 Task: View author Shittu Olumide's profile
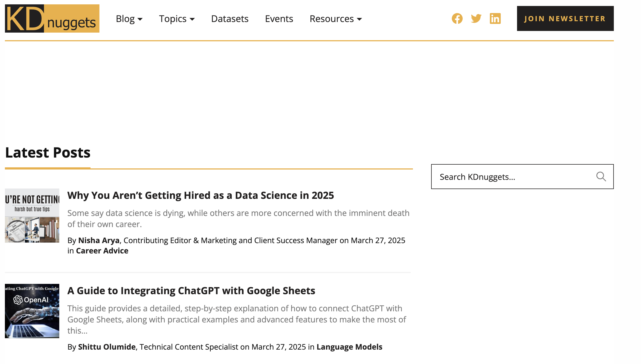[x=107, y=347]
